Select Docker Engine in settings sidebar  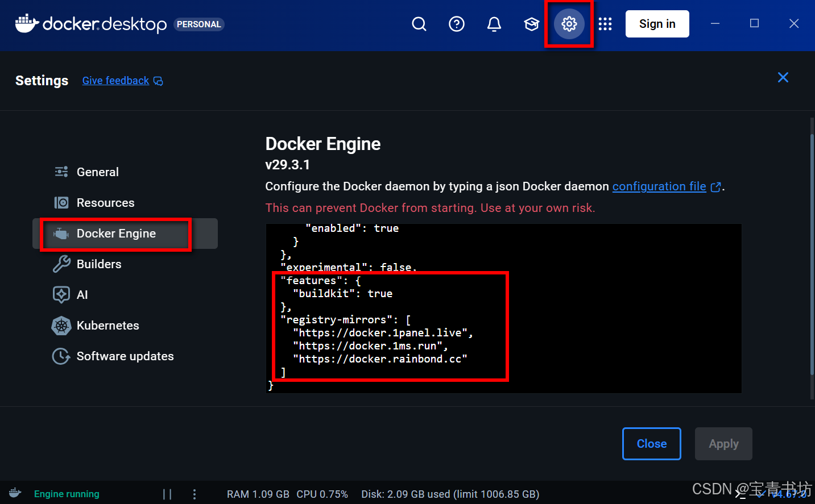click(125, 234)
